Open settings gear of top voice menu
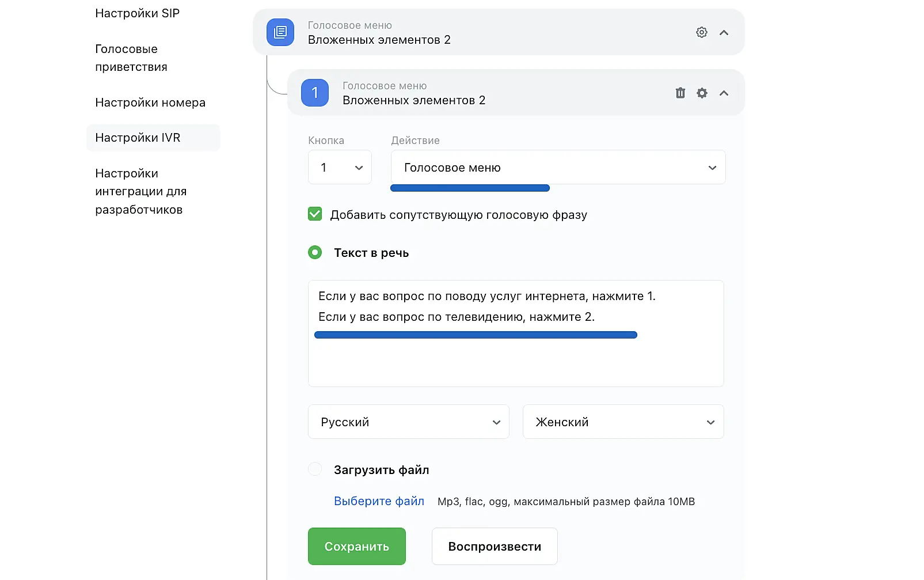The image size is (924, 580). pos(701,32)
